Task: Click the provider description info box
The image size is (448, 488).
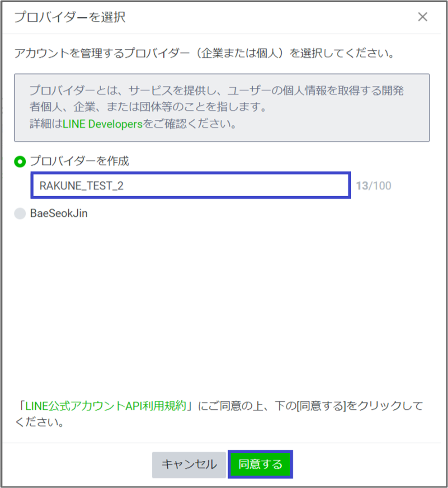Action: pyautogui.click(x=222, y=108)
